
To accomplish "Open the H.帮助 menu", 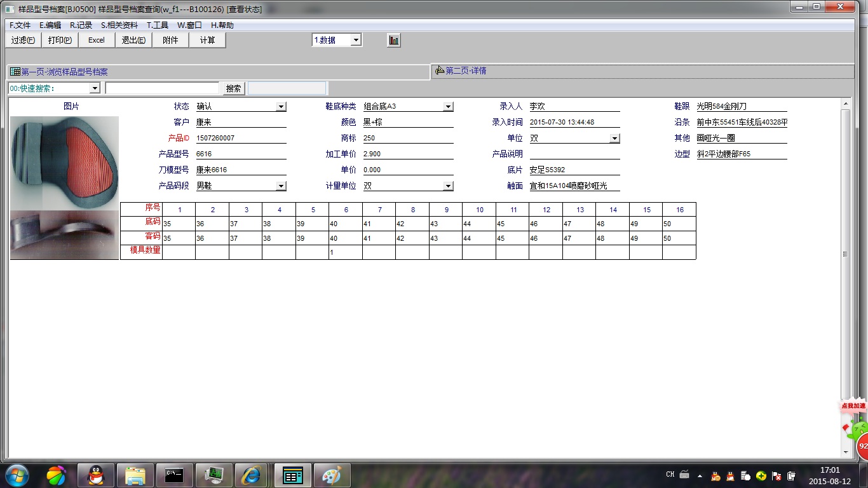I will point(222,25).
